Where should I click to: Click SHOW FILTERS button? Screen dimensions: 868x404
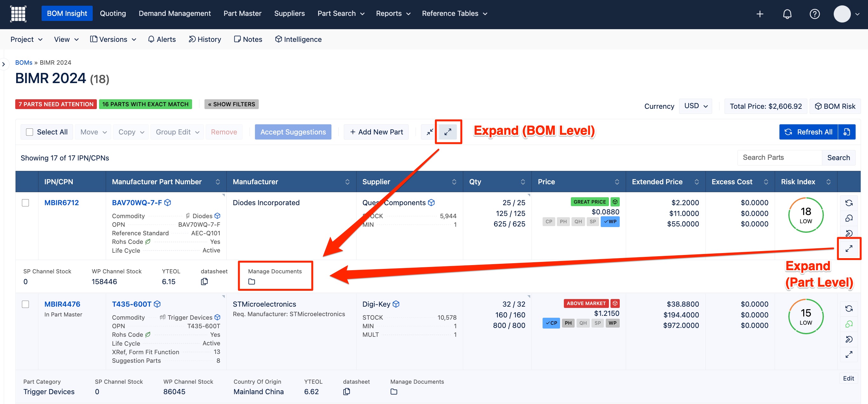pos(231,104)
